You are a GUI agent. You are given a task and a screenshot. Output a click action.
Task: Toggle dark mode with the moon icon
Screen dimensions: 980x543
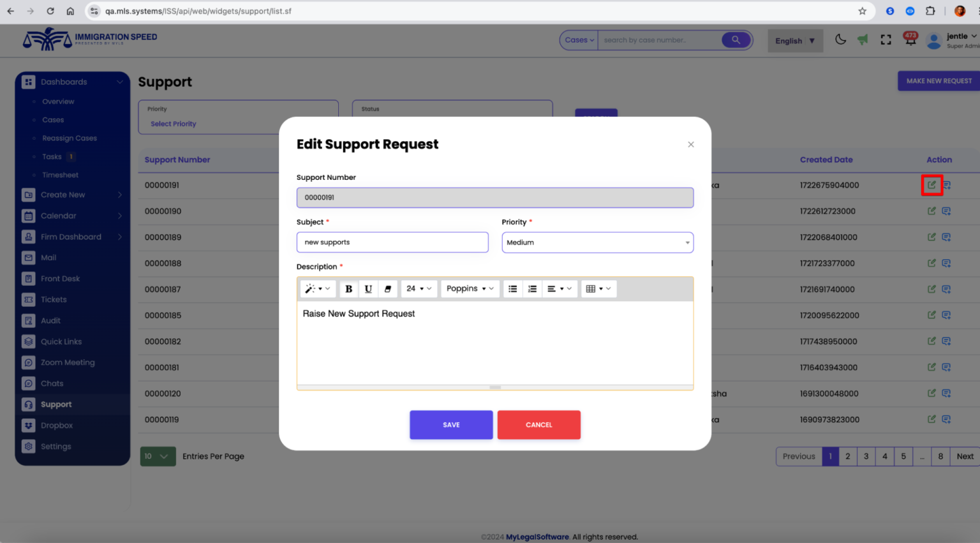pyautogui.click(x=840, y=39)
